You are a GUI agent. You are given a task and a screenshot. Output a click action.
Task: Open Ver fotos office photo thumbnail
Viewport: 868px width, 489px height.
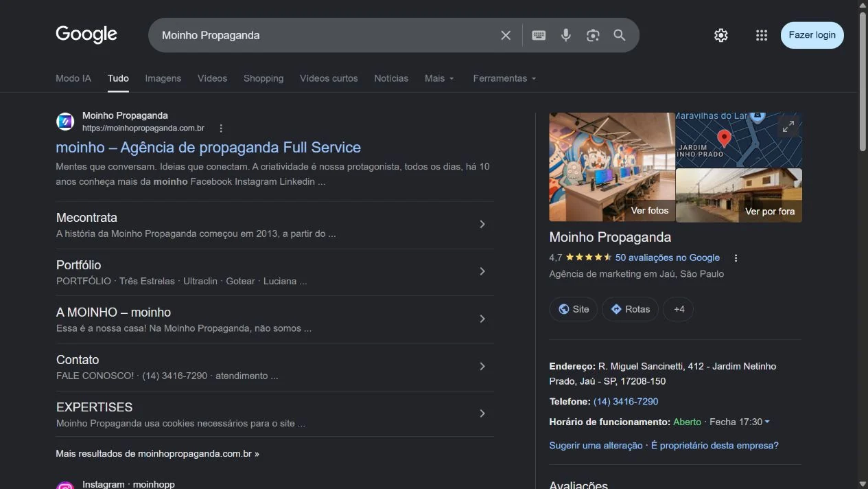[612, 167]
